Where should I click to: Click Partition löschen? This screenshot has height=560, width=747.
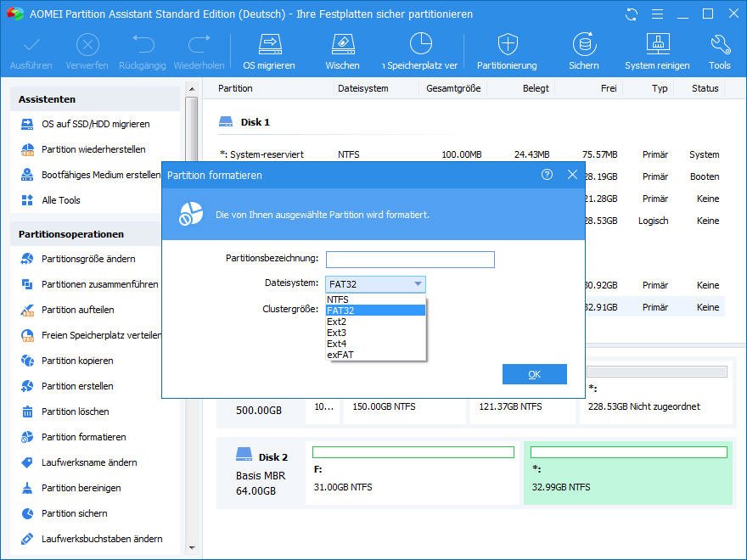(x=65, y=412)
